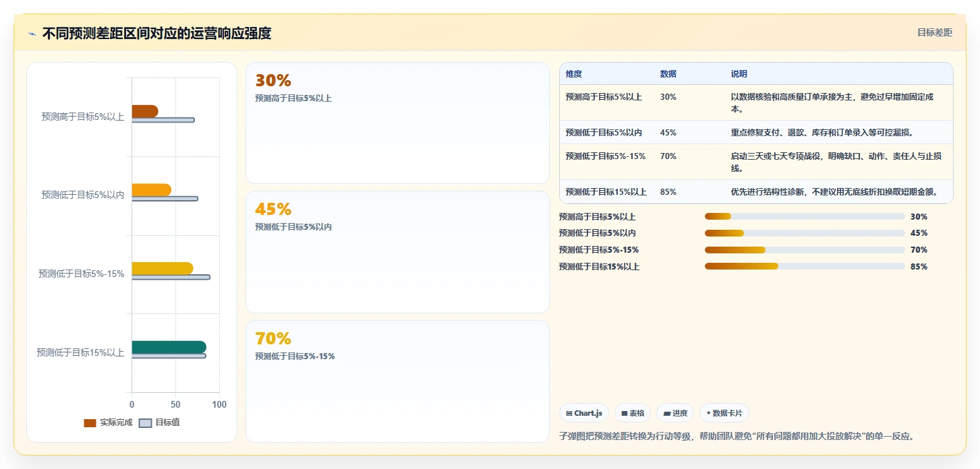The height and width of the screenshot is (469, 980).
Task: Click table cell 预测低于目标5%以内
Action: pyautogui.click(x=604, y=133)
